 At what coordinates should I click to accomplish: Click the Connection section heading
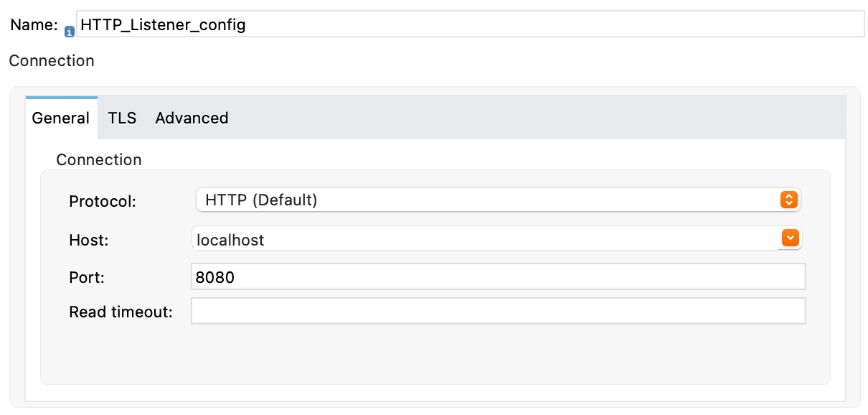[x=51, y=61]
